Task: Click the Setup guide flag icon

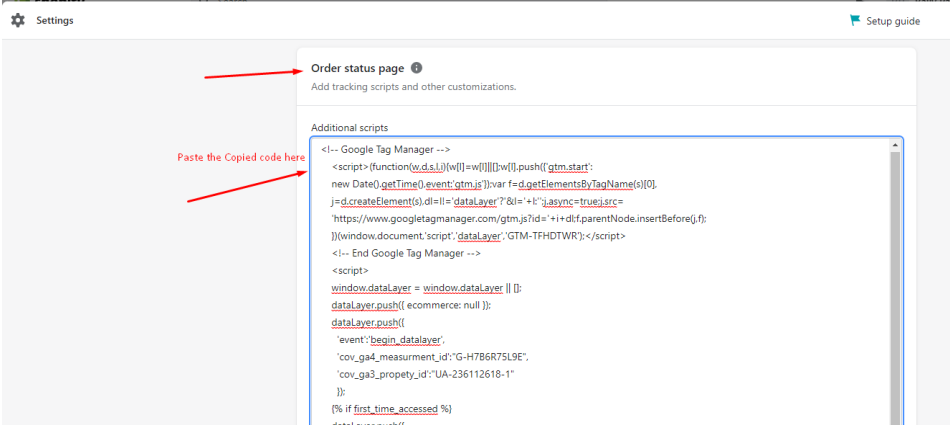Action: tap(855, 21)
